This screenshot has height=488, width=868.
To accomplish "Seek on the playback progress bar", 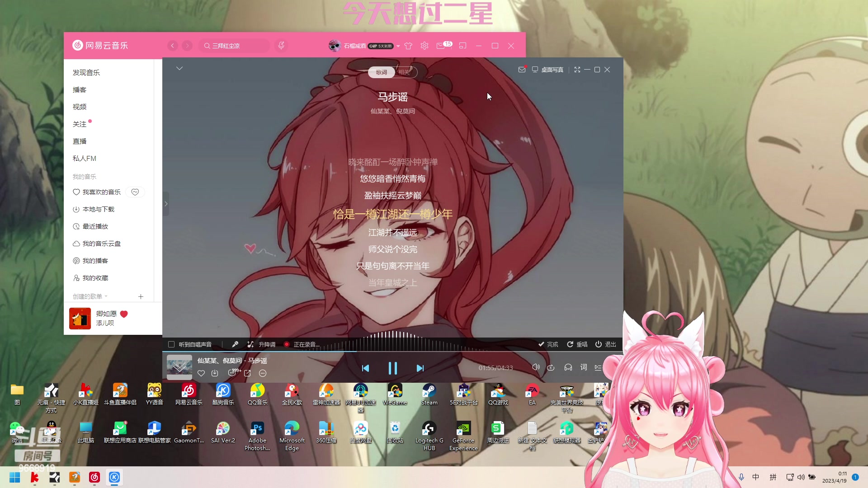I will click(x=392, y=352).
